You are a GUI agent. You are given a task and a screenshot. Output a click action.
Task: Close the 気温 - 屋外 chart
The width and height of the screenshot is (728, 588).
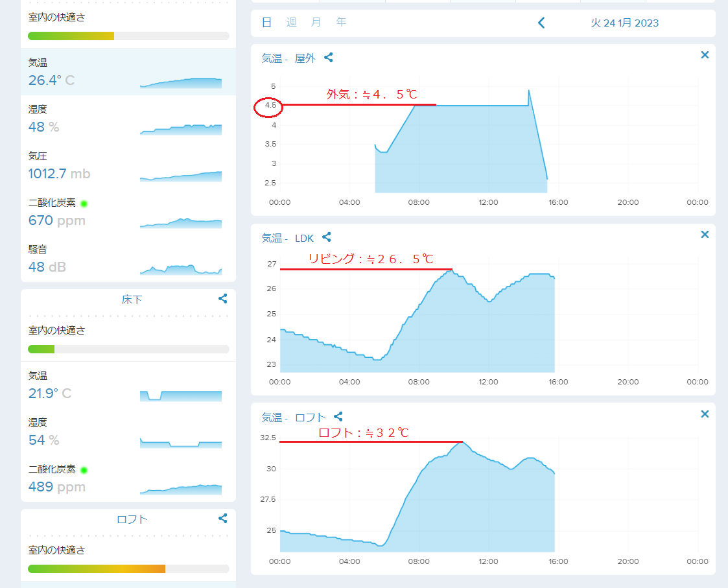[705, 55]
